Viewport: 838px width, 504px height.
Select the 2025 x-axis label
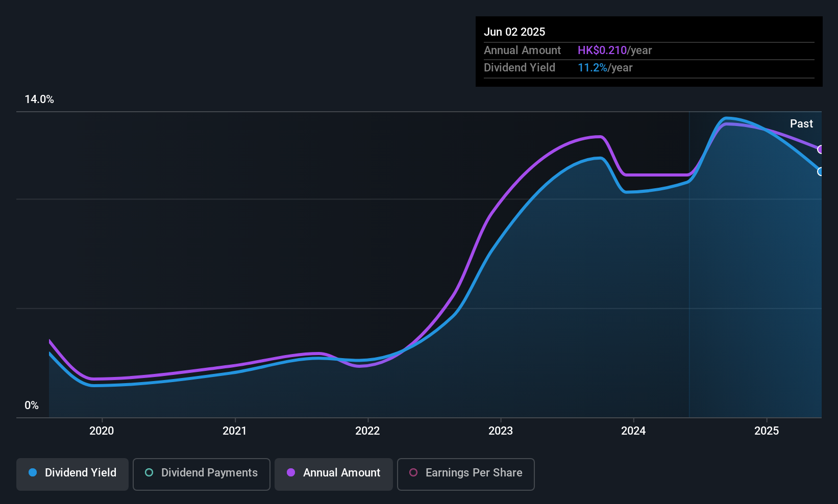767,431
